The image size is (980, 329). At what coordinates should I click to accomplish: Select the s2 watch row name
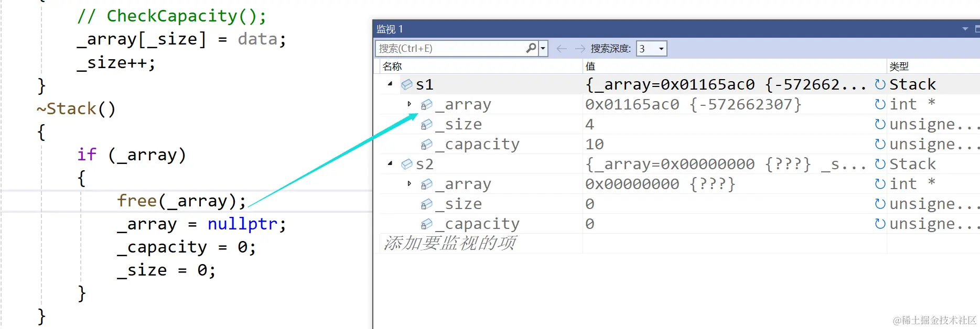[425, 164]
